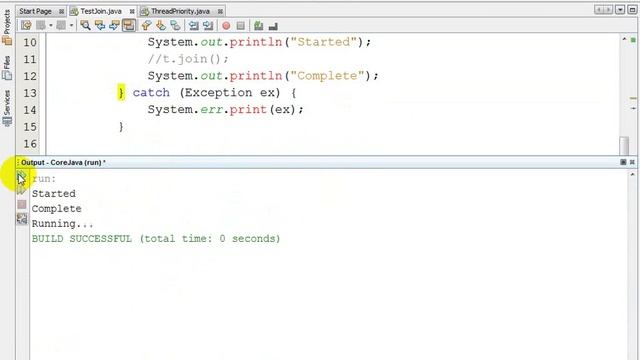Close the TestJoin.java tab
The width and height of the screenshot is (640, 360).
[132, 11]
